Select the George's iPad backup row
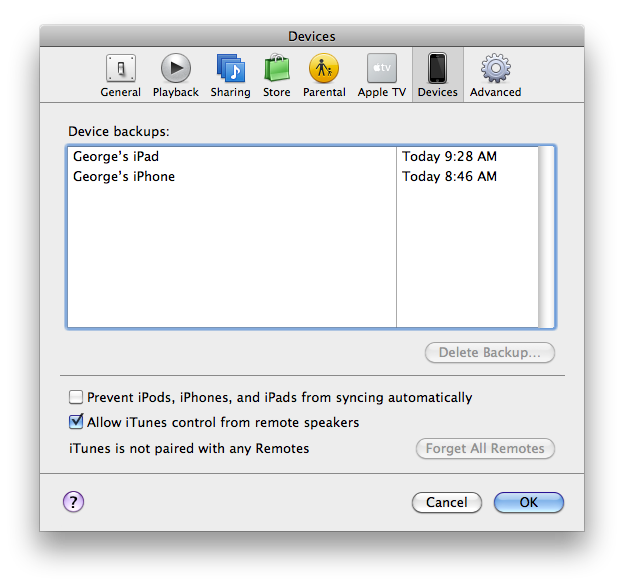624x586 pixels. coord(303,156)
